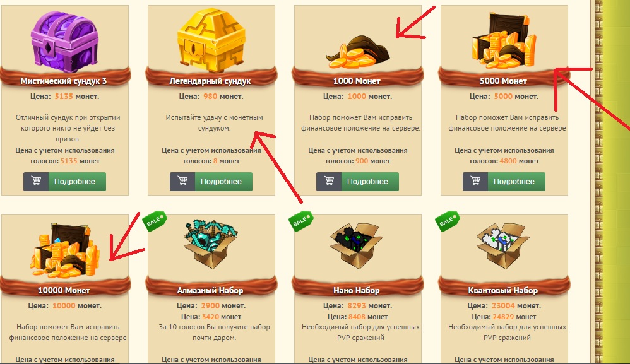The height and width of the screenshot is (364, 630).
Task: Click the SALE tag on Алмазный Набор
Action: (155, 221)
